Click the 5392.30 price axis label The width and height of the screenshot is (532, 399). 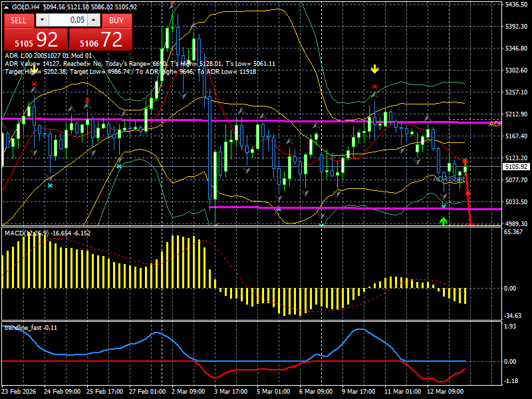click(516, 27)
